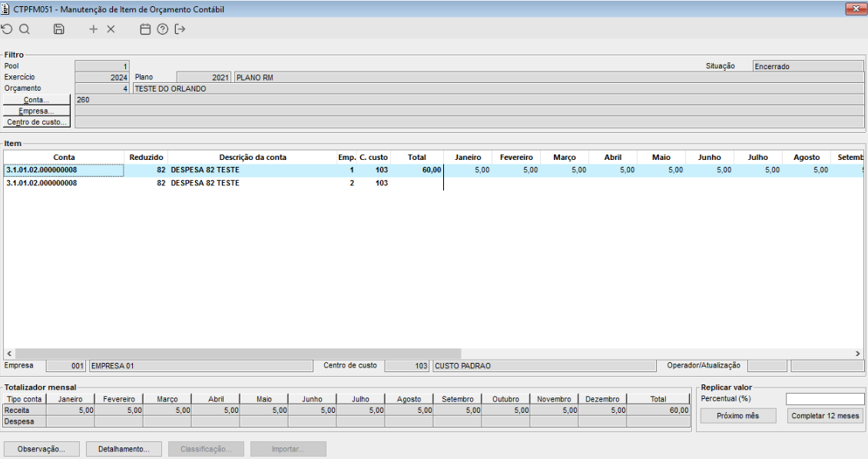Screen dimensions: 868x459
Task: Click DESPESA 82 TESTE in the second row
Action: (x=205, y=183)
